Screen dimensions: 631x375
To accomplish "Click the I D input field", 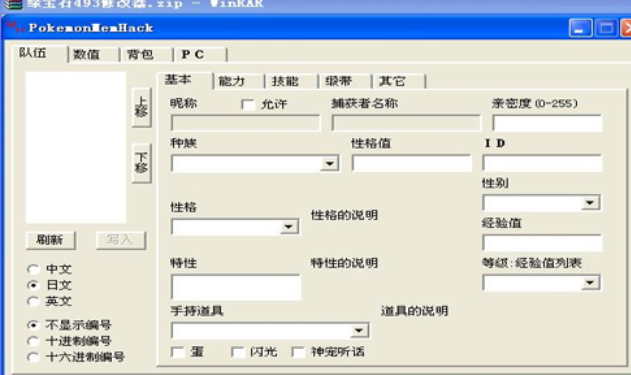I will [x=542, y=163].
